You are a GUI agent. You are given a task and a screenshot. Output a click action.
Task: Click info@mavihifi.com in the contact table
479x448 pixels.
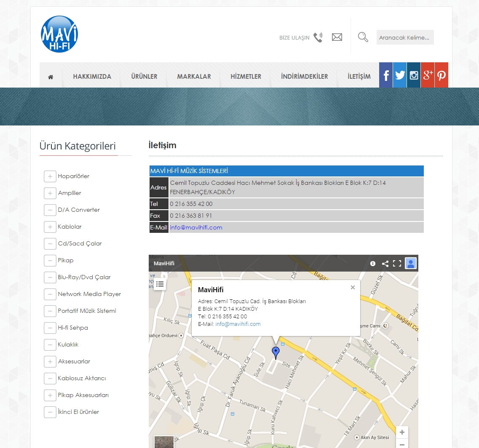coord(196,227)
